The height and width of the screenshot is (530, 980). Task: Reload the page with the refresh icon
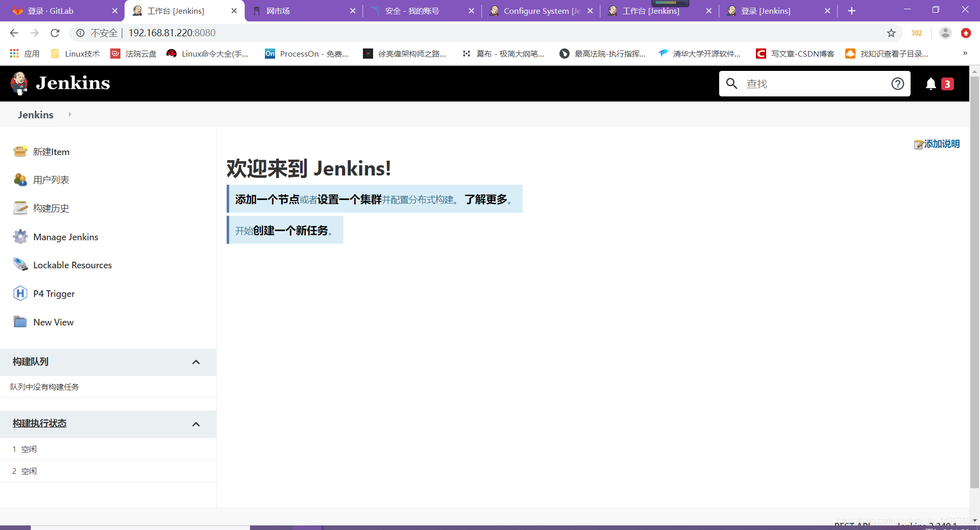pos(55,33)
